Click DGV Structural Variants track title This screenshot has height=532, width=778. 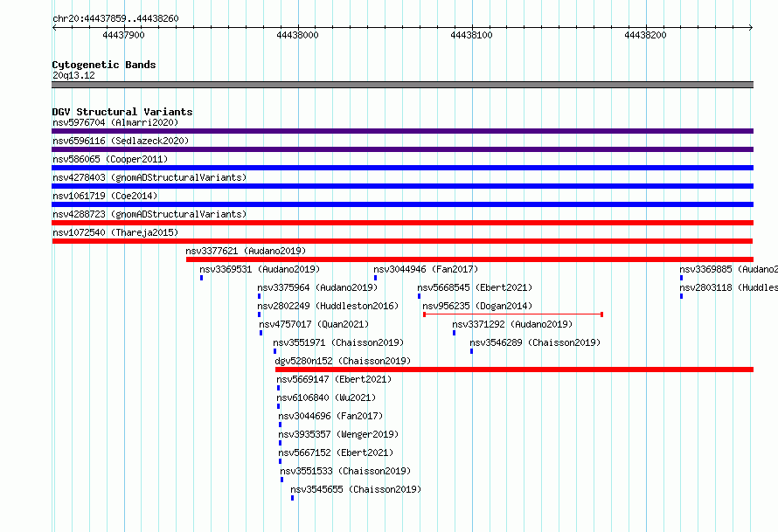point(122,112)
